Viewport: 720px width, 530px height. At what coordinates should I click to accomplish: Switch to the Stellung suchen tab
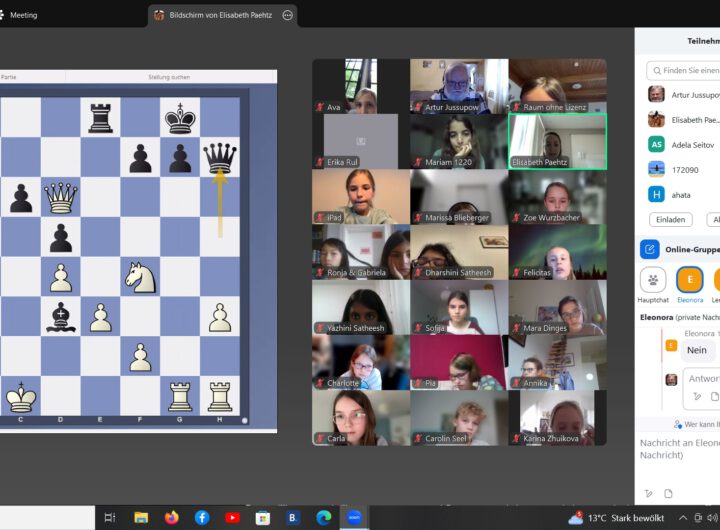(167, 76)
